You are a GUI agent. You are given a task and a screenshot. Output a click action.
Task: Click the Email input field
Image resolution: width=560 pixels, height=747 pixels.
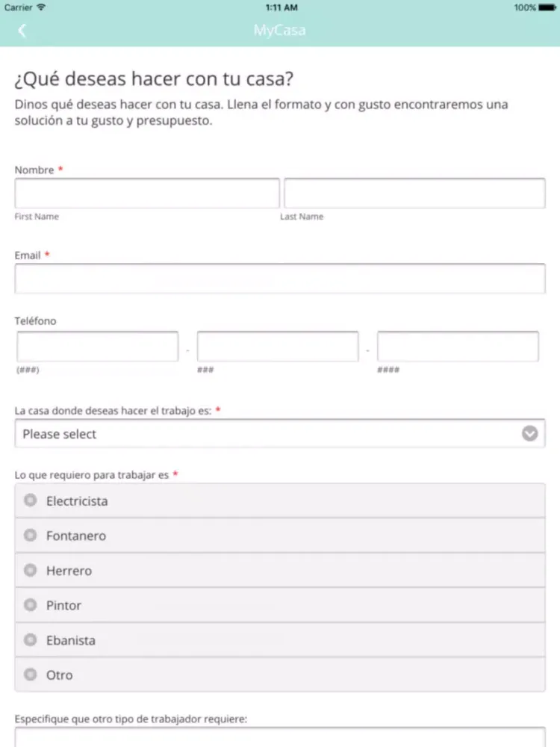pos(280,278)
